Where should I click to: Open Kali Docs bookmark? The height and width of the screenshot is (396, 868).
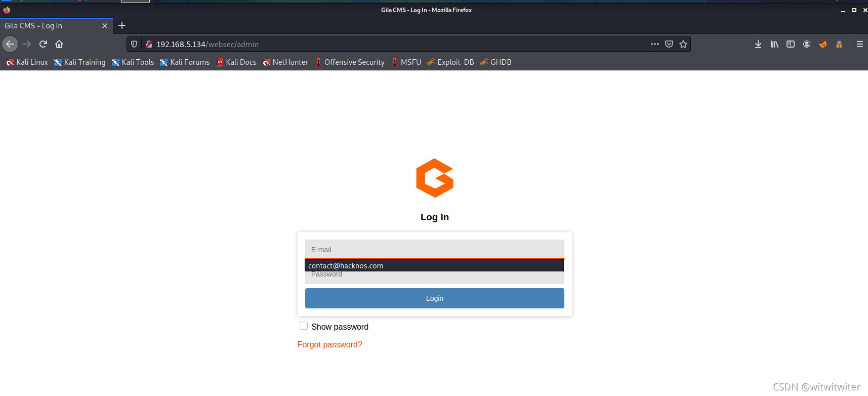236,62
